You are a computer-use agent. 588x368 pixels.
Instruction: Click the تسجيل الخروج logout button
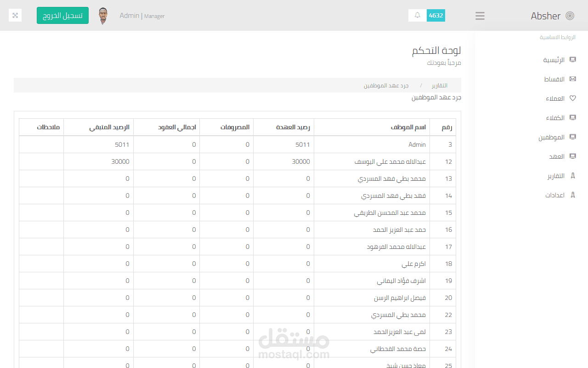click(x=62, y=15)
